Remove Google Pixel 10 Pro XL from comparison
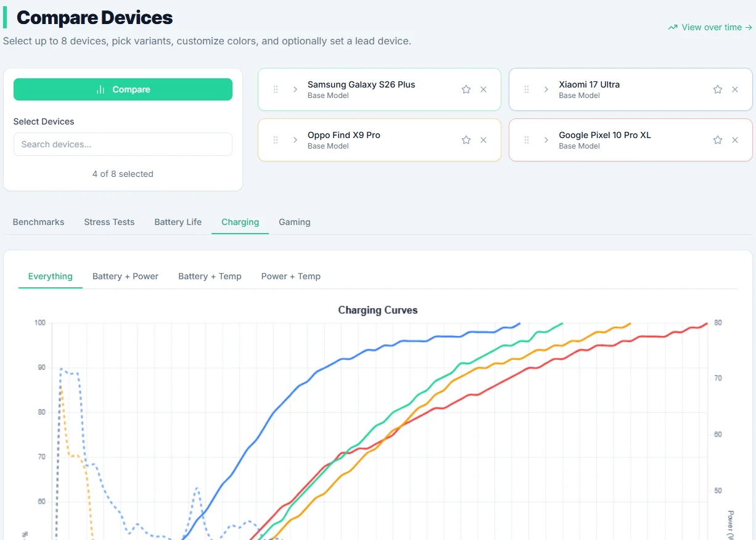Image resolution: width=756 pixels, height=540 pixels. click(x=735, y=140)
